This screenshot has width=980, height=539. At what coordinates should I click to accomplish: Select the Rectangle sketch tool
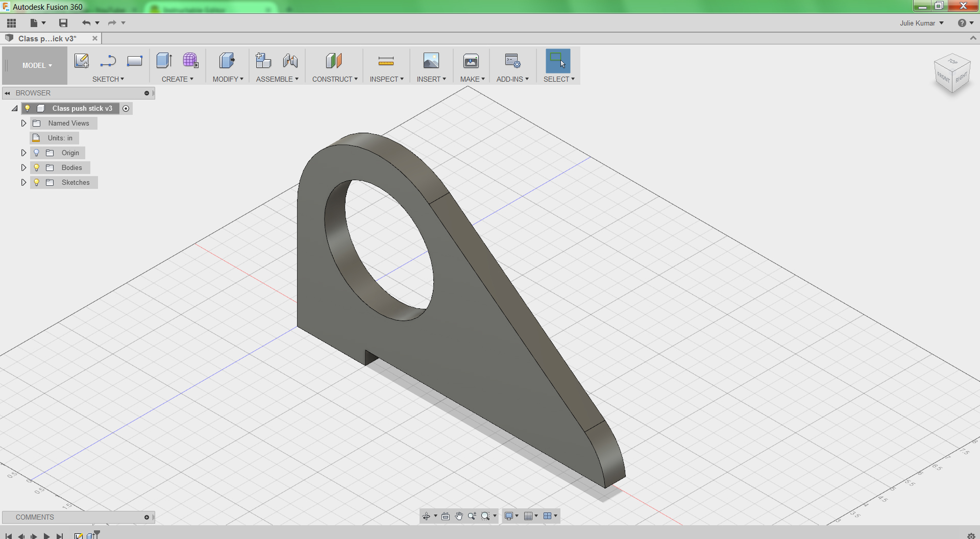click(x=135, y=61)
